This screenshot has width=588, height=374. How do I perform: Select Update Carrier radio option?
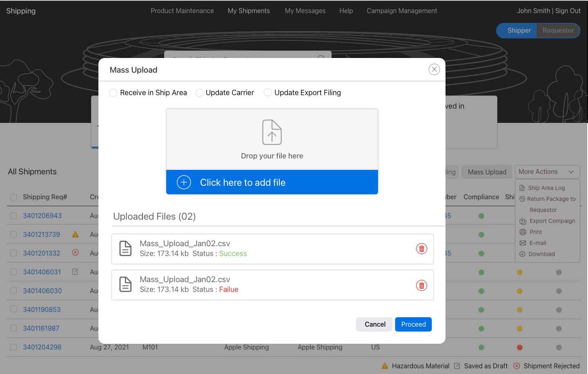(x=200, y=93)
